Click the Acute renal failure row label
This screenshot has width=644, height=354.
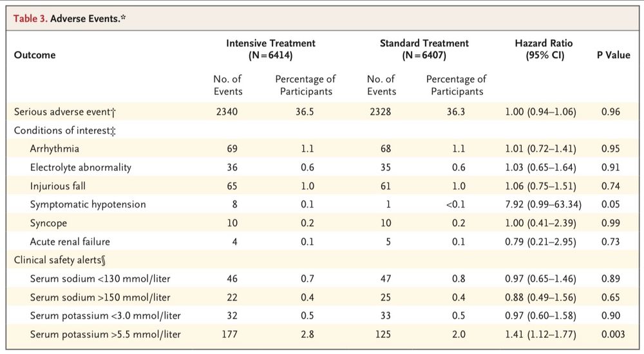(70, 242)
